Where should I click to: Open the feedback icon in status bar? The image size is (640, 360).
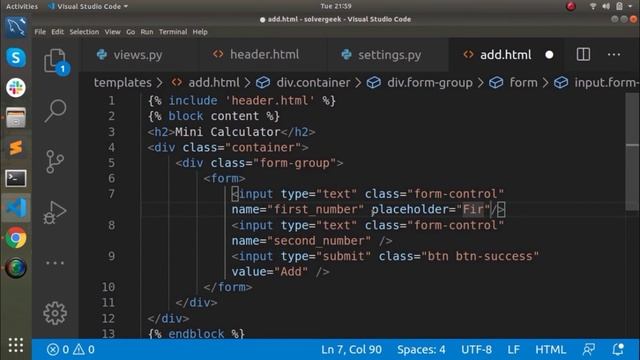tap(589, 349)
